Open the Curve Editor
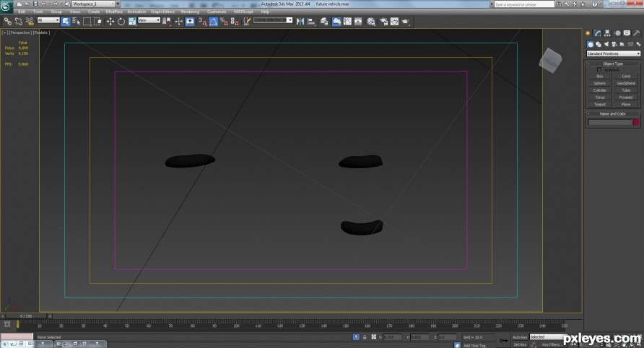Image resolution: width=644 pixels, height=348 pixels. coord(347,22)
